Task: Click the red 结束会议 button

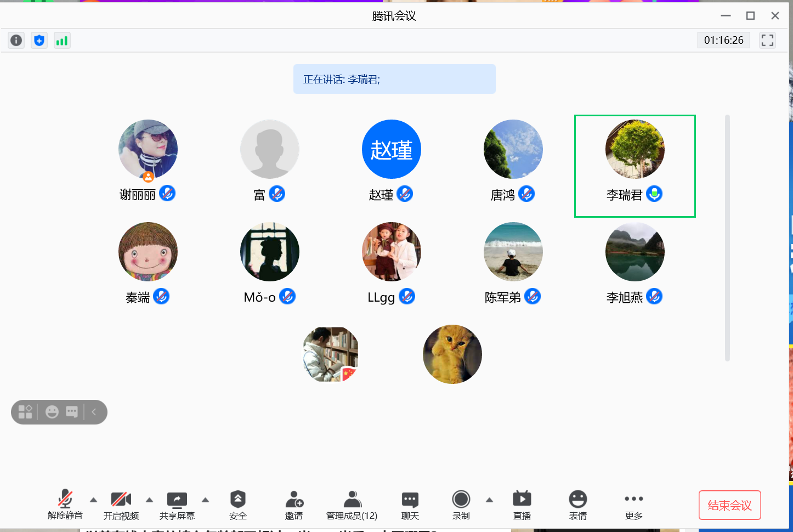Action: click(x=730, y=505)
